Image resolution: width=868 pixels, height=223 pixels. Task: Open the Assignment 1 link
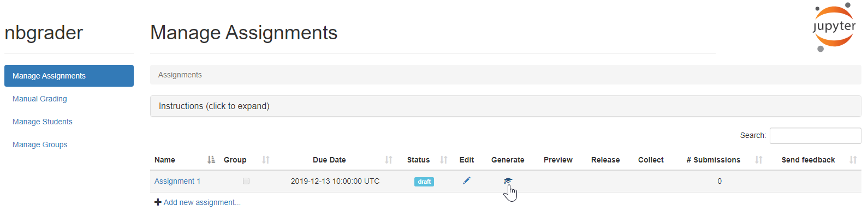(x=177, y=181)
